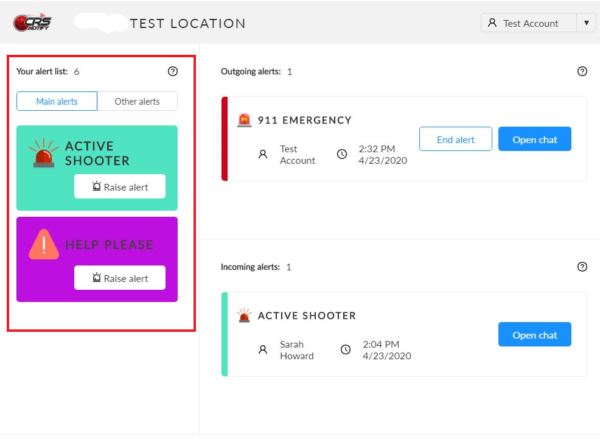Click the user icon beside Test Account in 911 alert

coord(262,154)
